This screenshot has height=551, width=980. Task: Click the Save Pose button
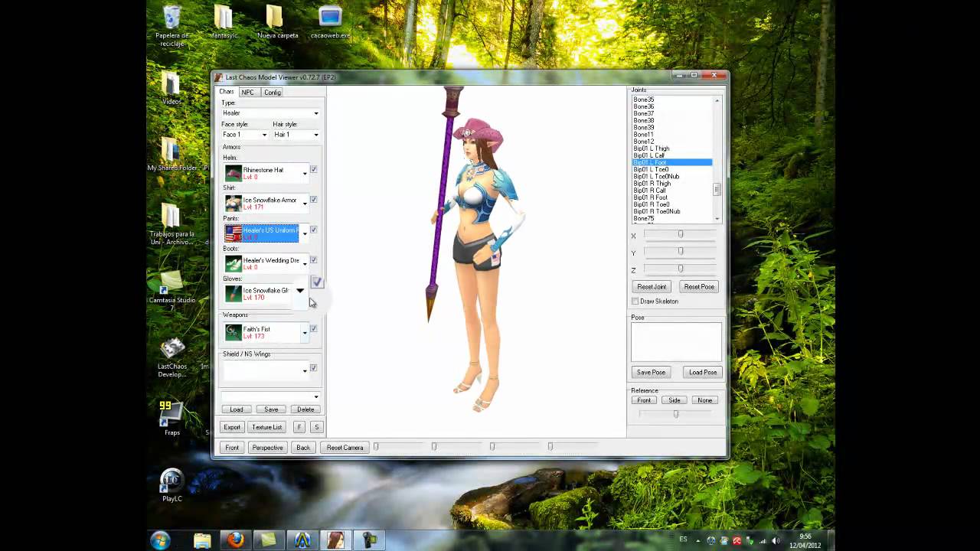(651, 373)
